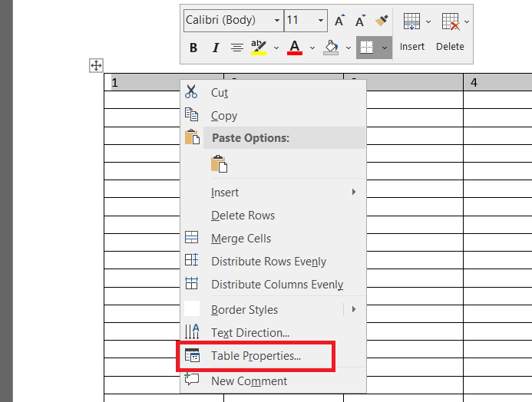
Task: Click the center alignment icon
Action: point(237,48)
